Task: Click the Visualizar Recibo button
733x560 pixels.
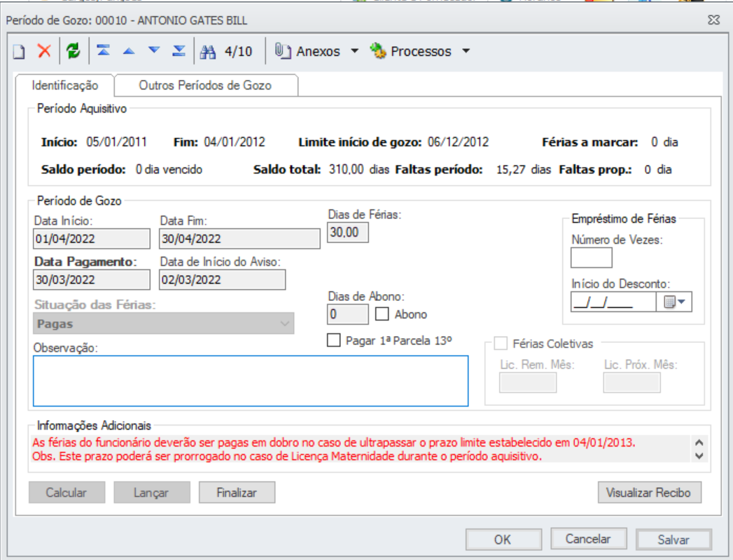Action: 649,493
